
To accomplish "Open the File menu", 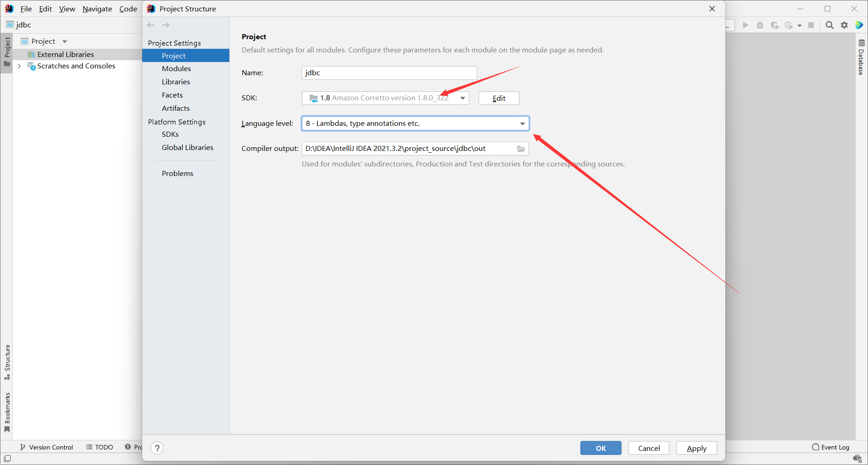I will click(26, 9).
